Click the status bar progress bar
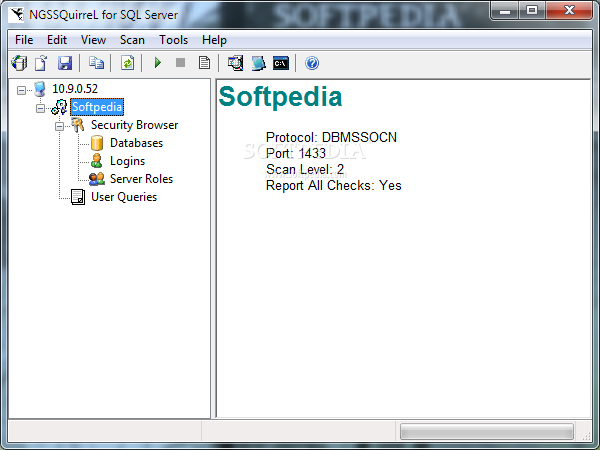 click(487, 431)
